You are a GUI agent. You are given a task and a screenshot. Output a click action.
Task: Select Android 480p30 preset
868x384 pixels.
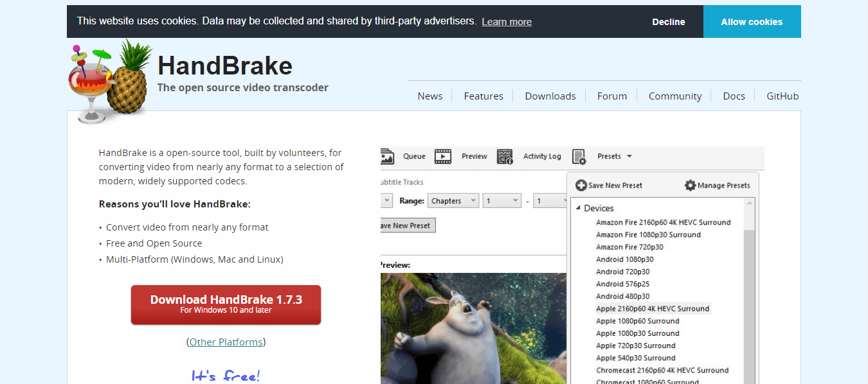[x=622, y=296]
